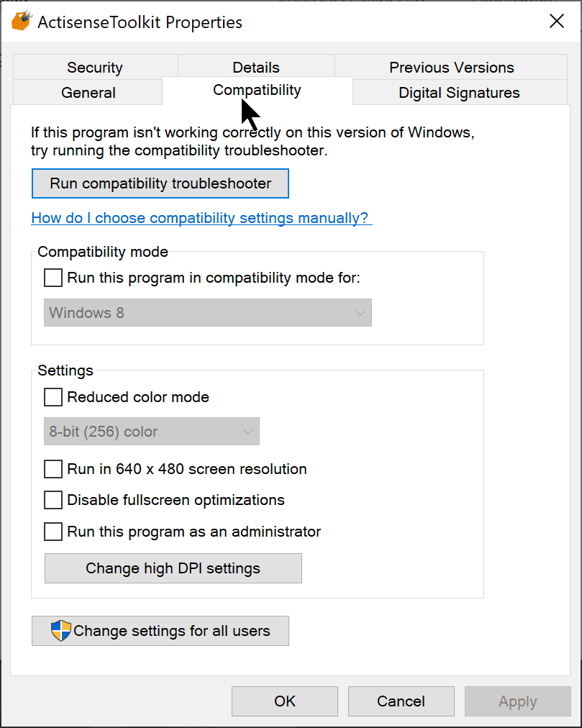
Task: Check Run in 640 x 480 screen resolution
Action: tap(53, 469)
